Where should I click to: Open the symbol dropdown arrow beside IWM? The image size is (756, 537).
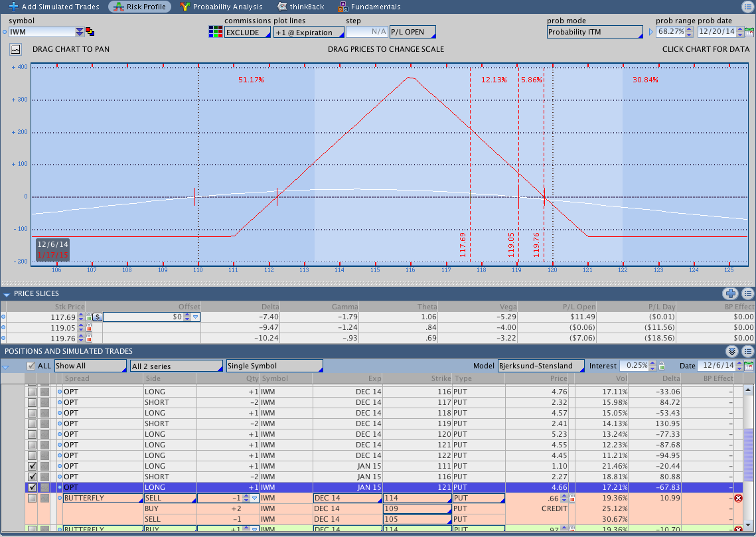80,32
